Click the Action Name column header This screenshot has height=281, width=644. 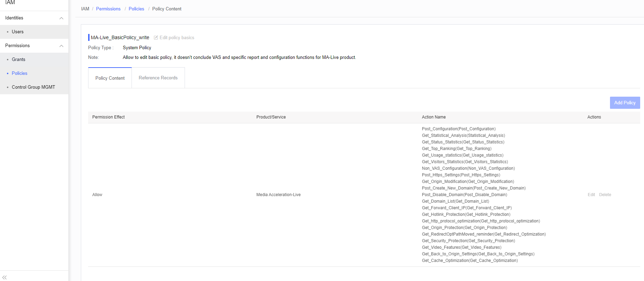coord(434,117)
